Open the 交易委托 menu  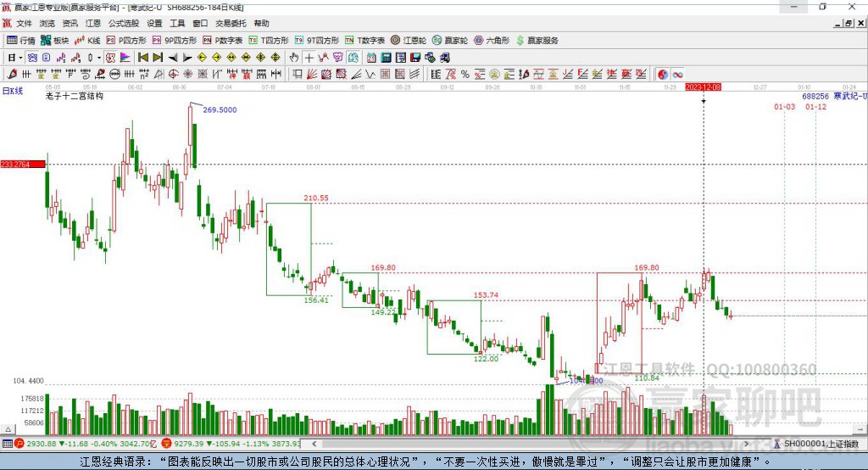(231, 23)
